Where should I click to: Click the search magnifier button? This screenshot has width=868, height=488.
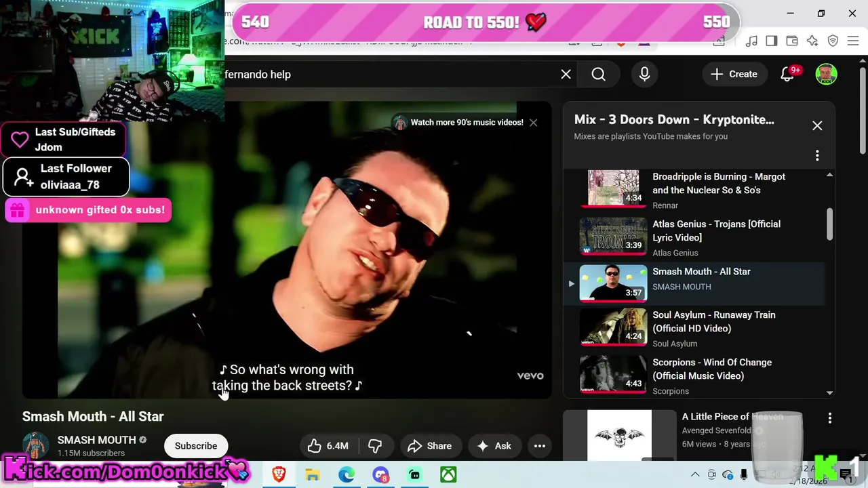click(x=598, y=75)
